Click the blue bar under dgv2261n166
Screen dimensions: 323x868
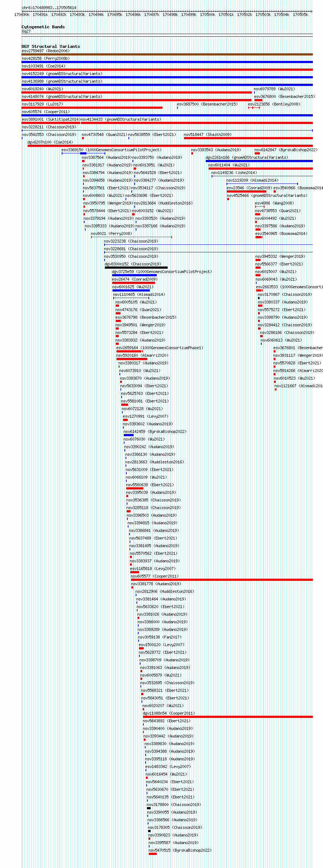[259, 161]
